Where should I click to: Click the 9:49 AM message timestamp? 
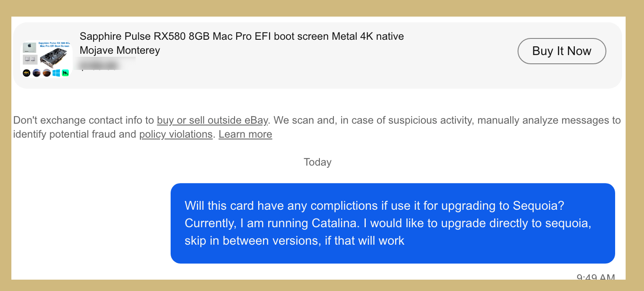(x=595, y=277)
